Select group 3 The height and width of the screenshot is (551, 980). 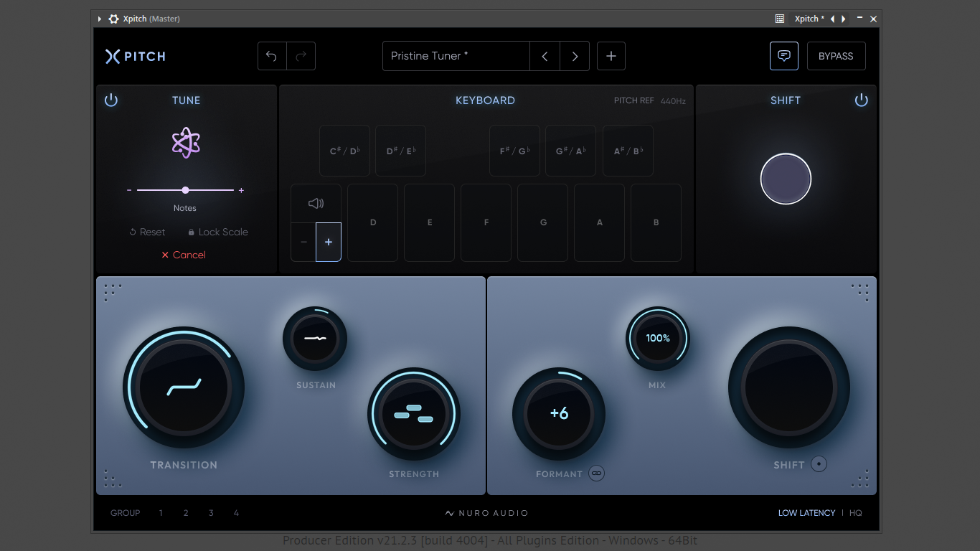211,513
